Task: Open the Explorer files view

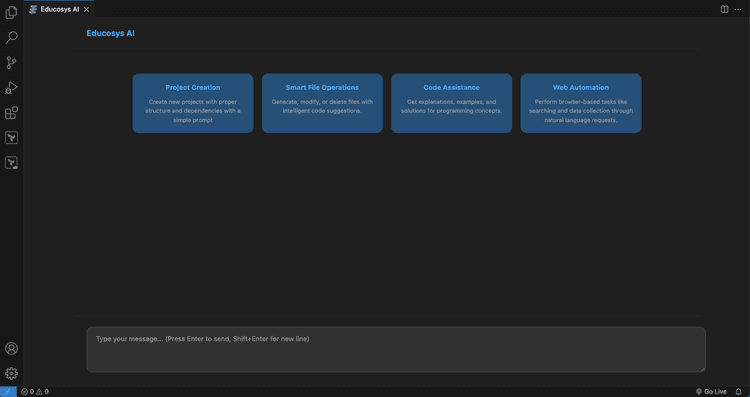Action: (11, 12)
